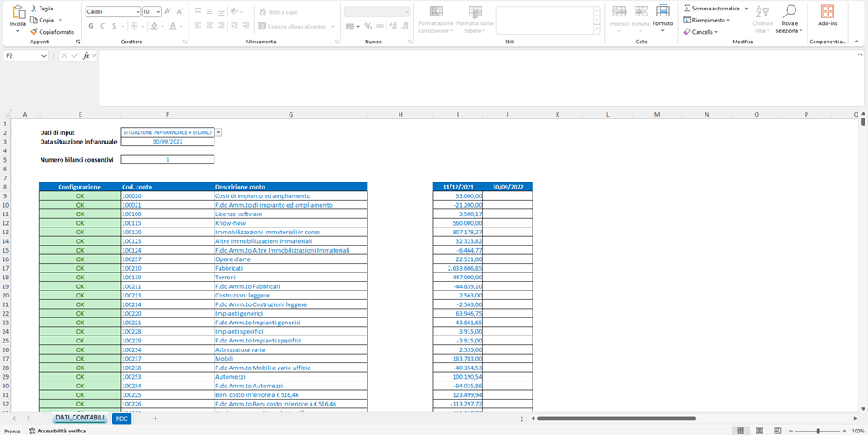Open Ordina e filtra
This screenshot has height=435, width=868.
point(763,19)
